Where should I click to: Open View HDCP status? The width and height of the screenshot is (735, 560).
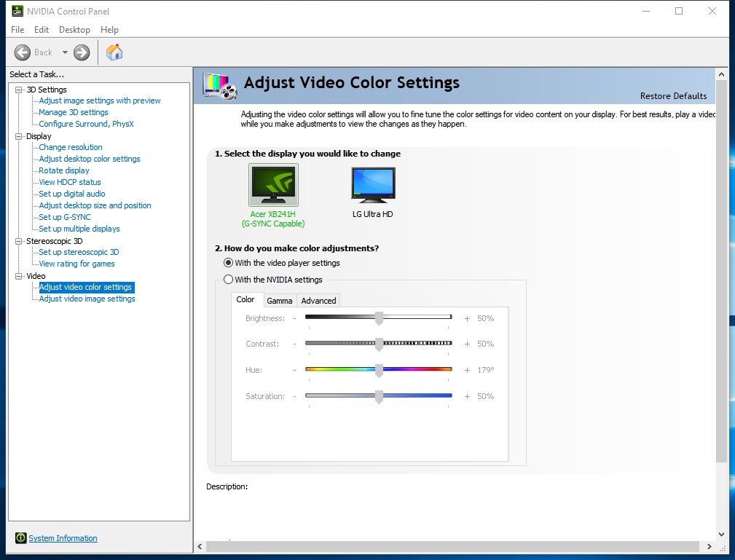pyautogui.click(x=69, y=182)
